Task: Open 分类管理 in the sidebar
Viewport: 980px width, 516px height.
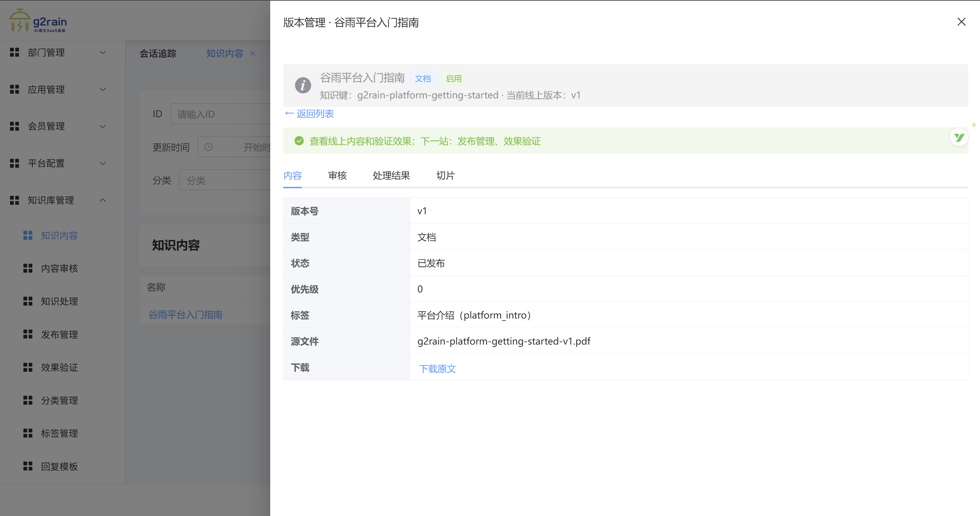Action: pos(59,400)
